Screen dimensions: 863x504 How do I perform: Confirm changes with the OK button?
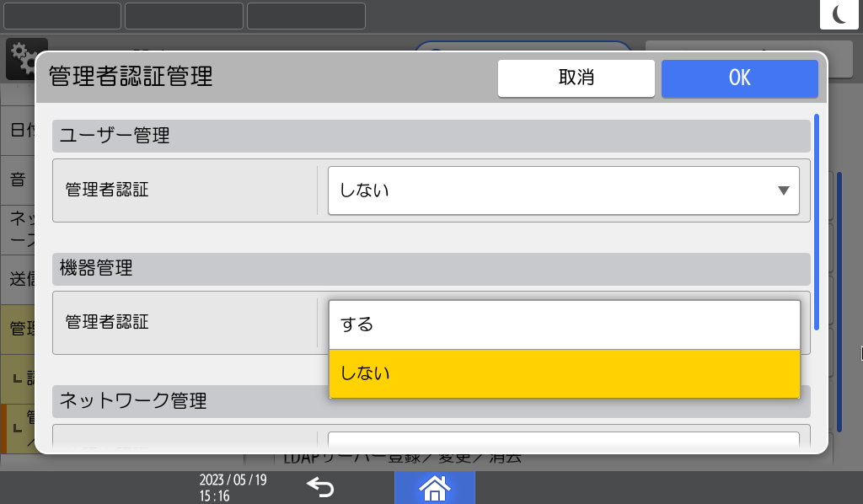(739, 78)
